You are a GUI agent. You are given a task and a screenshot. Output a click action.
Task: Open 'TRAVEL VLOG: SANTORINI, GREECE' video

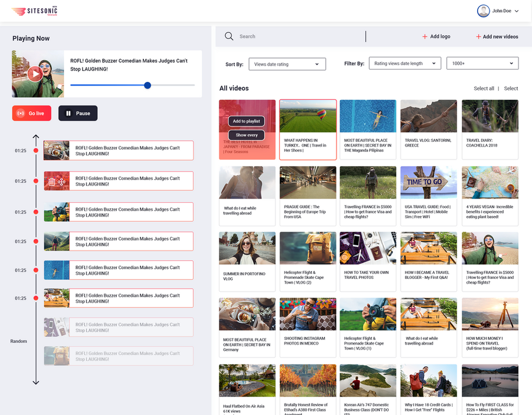tap(428, 130)
